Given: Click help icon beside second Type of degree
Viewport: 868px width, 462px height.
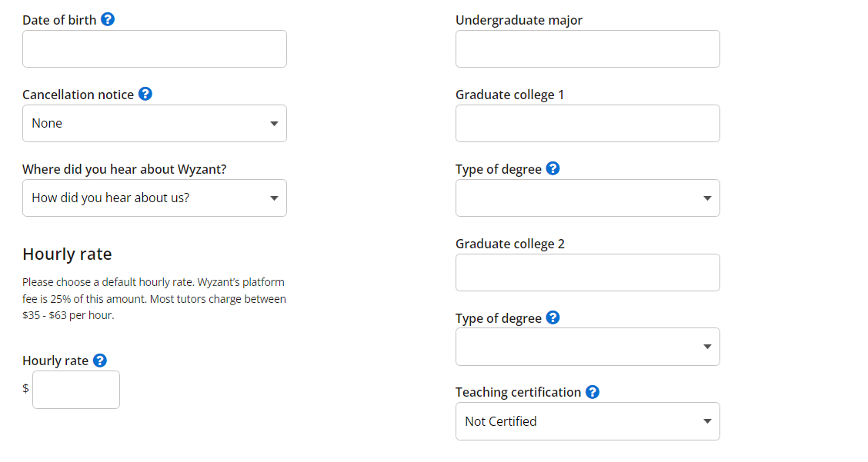Looking at the screenshot, I should 553,317.
